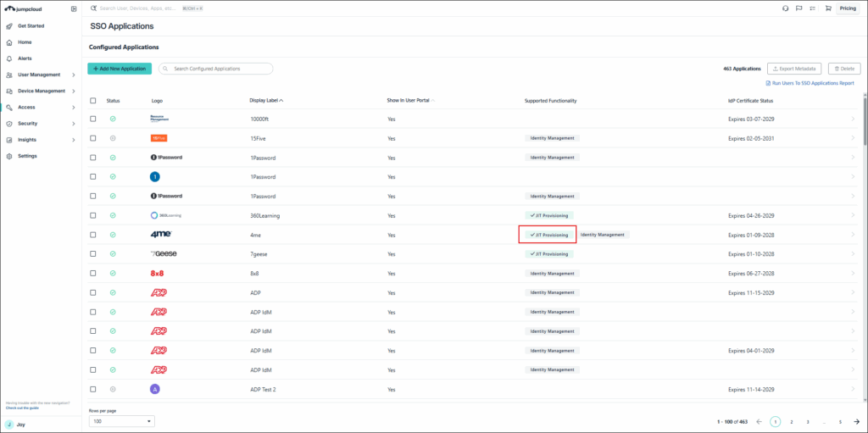This screenshot has width=868, height=433.
Task: Tick the 4me row checkbox
Action: click(x=93, y=235)
